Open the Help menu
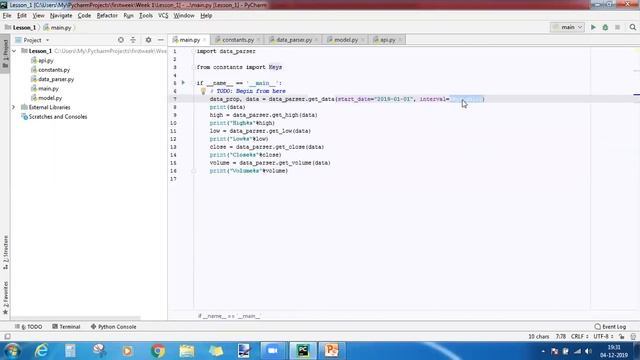This screenshot has height=360, width=640. [x=206, y=16]
